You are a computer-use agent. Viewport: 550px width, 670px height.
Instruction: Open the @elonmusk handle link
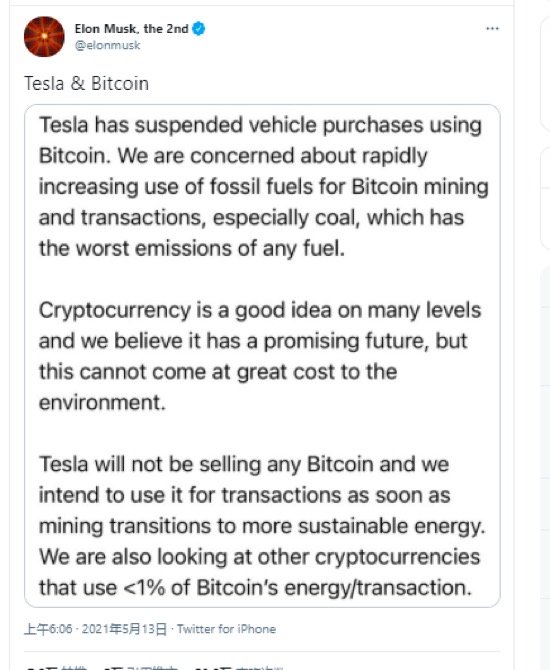[107, 45]
